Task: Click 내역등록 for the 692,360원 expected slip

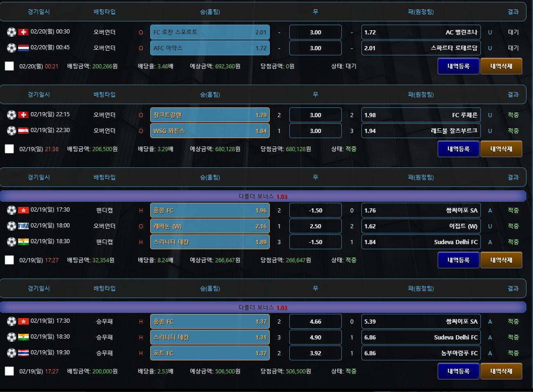Action: coord(459,66)
